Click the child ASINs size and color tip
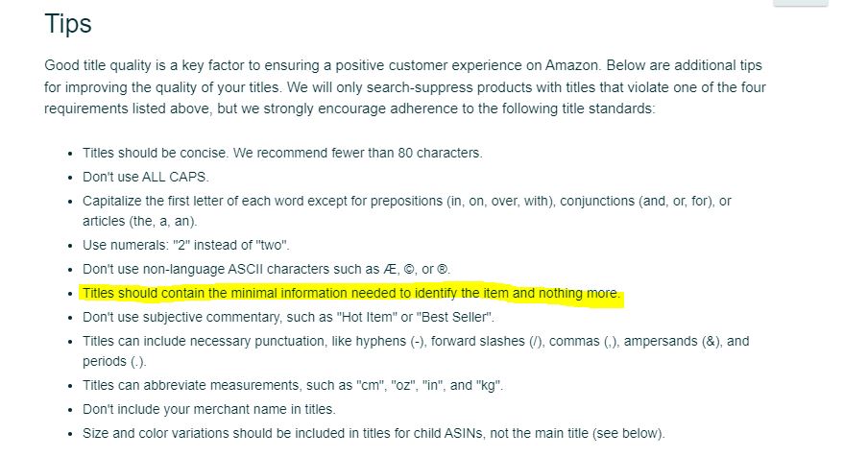The image size is (868, 457). (374, 433)
